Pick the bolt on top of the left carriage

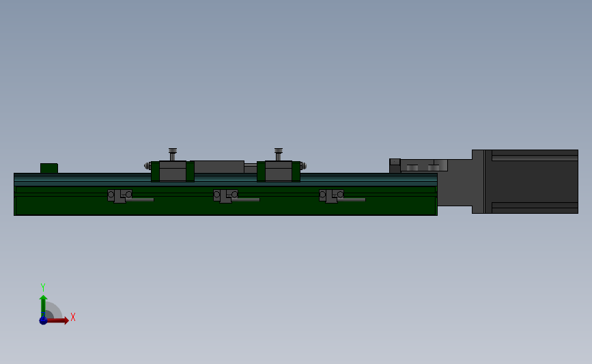[173, 154]
